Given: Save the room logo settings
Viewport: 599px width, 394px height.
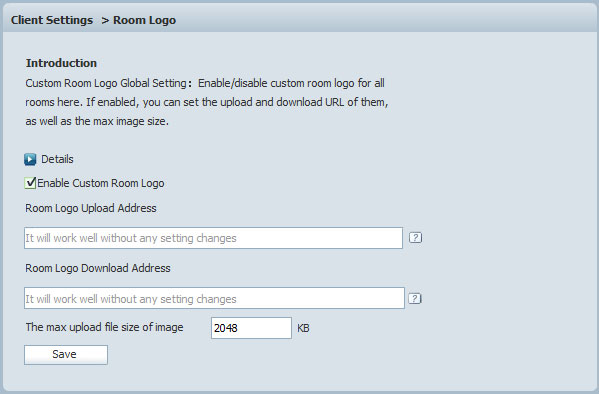Looking at the screenshot, I should 66,355.
